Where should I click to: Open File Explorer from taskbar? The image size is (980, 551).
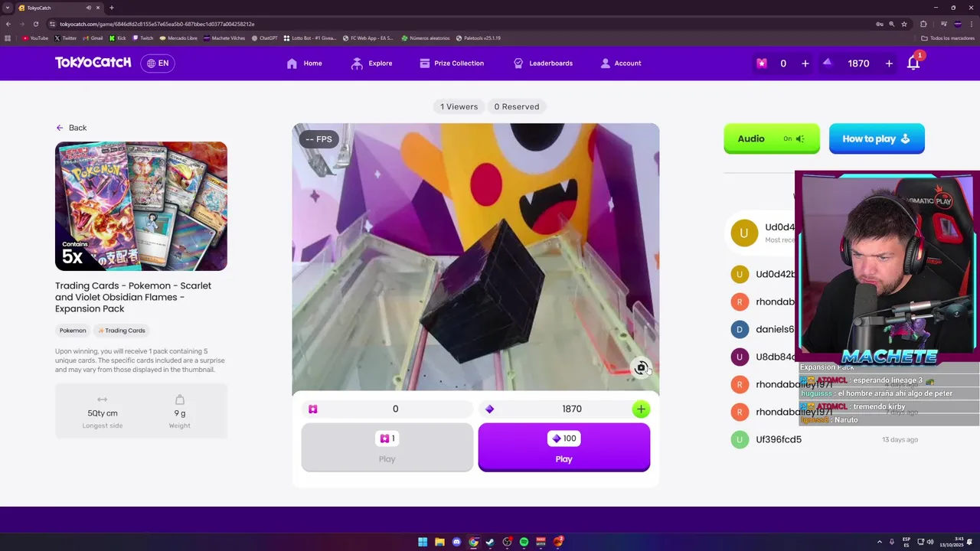coord(439,542)
